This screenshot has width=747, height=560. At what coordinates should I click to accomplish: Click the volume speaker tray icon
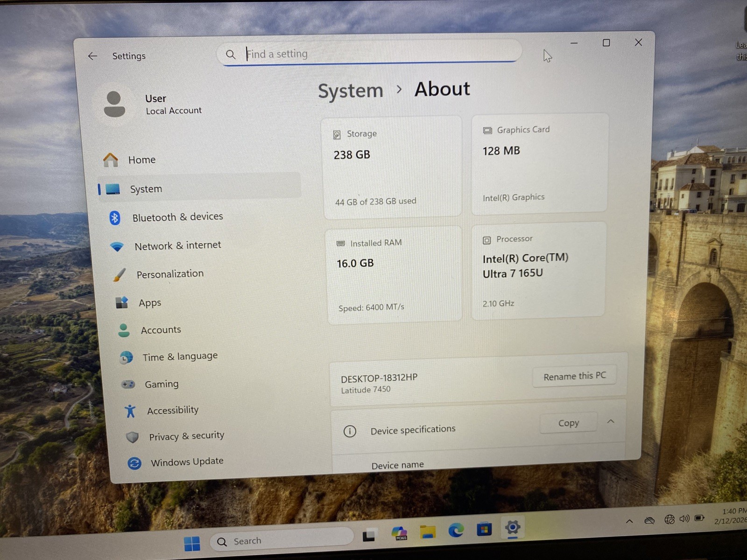[684, 518]
